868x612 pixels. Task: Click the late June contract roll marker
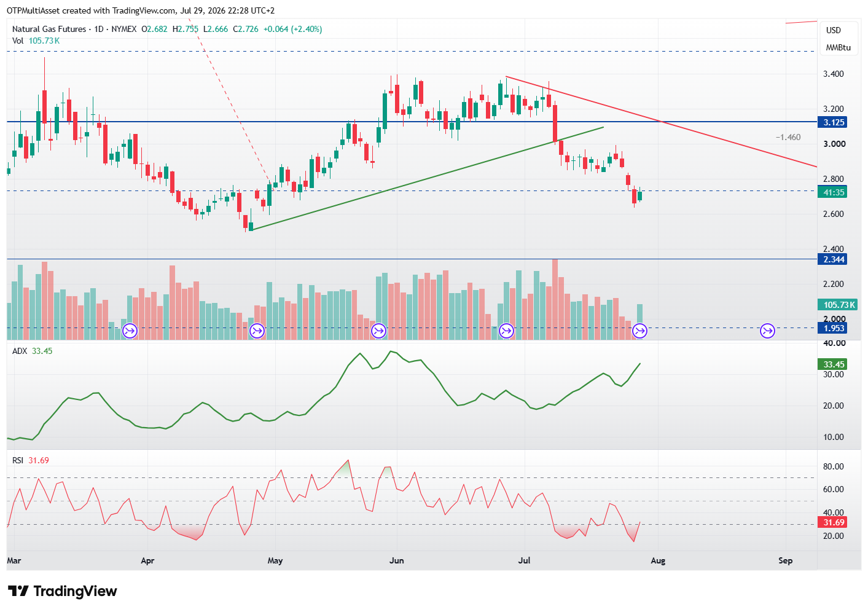click(506, 331)
